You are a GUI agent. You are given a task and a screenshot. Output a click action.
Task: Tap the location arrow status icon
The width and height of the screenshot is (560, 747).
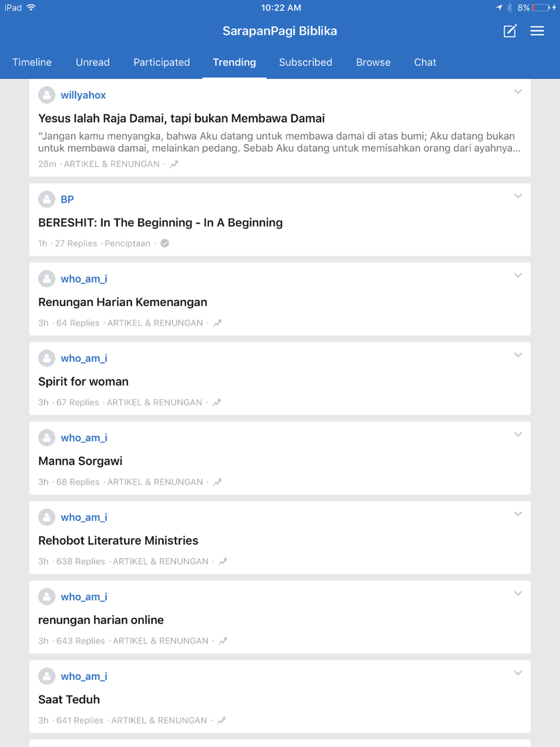[499, 8]
